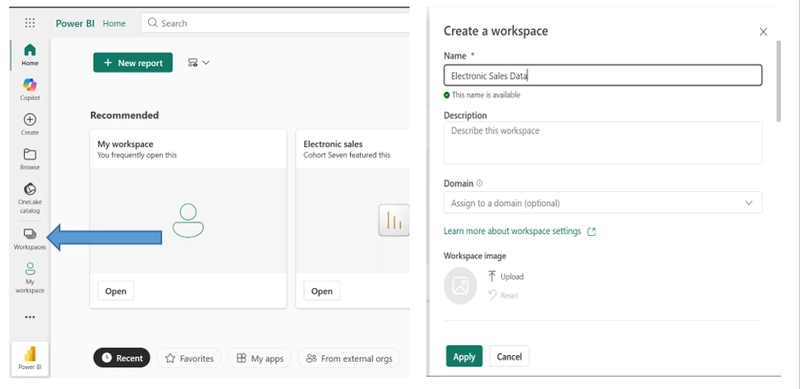Click the Create sidebar icon
Screen dimensions: 800x389
pos(30,124)
